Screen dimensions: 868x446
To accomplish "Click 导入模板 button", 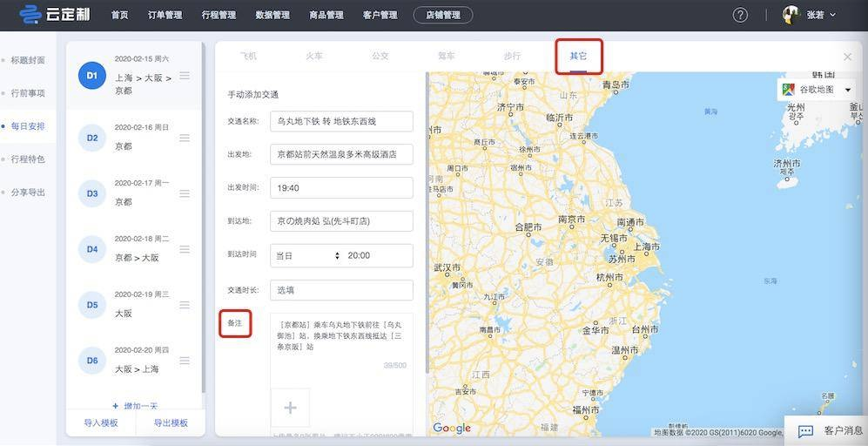I will (x=101, y=422).
